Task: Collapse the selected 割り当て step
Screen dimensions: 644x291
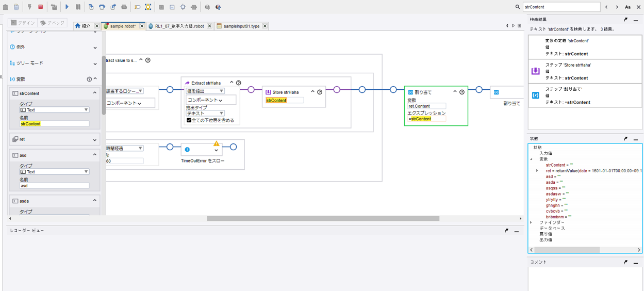Action: coord(455,92)
